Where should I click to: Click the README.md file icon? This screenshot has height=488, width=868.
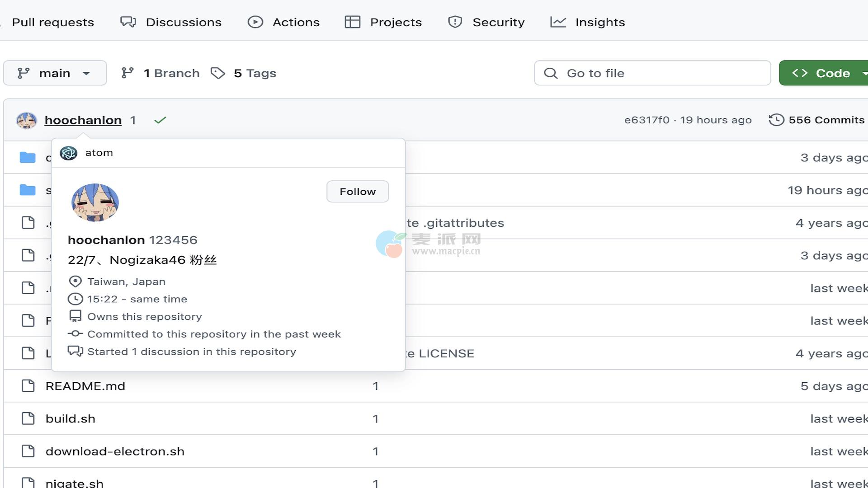tap(28, 386)
